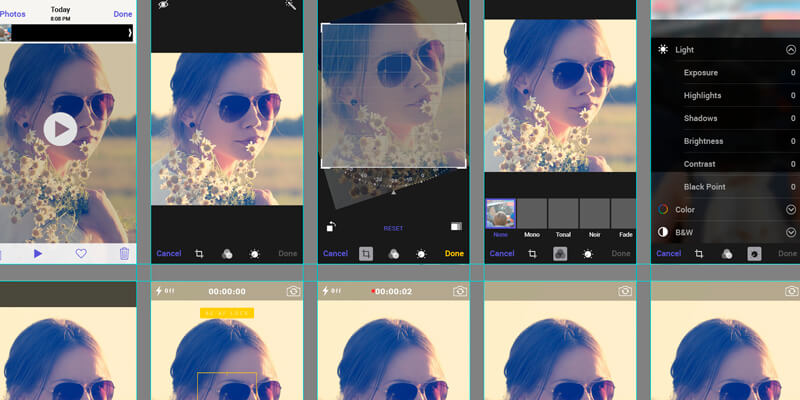Open the aspect ratio icon in the crop screen
Viewport: 800px width, 400px height.
pyautogui.click(x=456, y=227)
